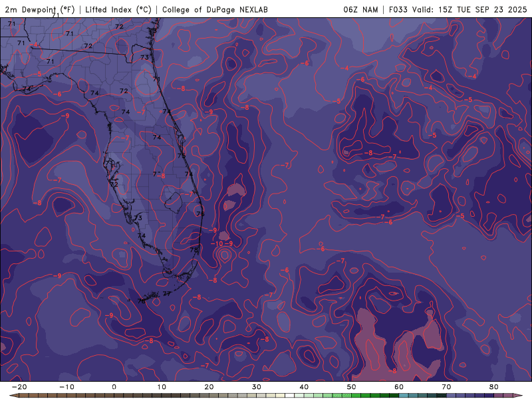The height and width of the screenshot is (399, 532).
Task: Click the dewpoint value 75 on Florida's east coast
Action: pyautogui.click(x=182, y=156)
